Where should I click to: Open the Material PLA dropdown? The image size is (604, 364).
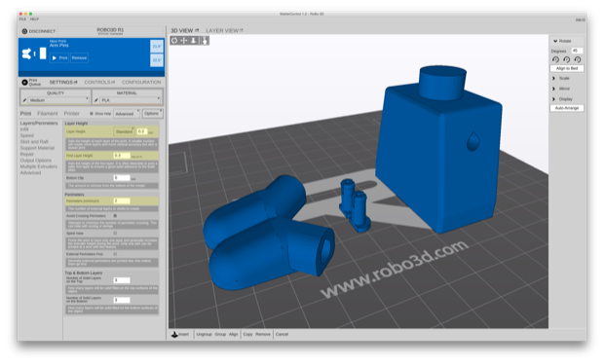click(131, 100)
